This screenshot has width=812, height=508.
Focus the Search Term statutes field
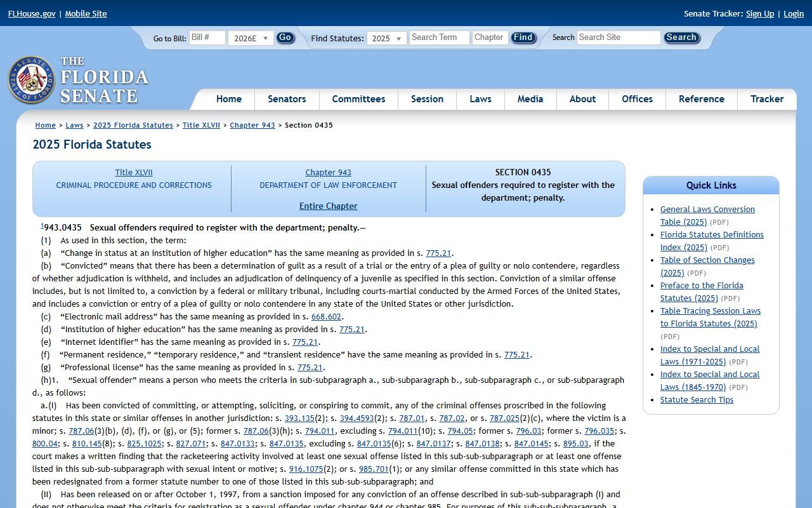pyautogui.click(x=440, y=37)
